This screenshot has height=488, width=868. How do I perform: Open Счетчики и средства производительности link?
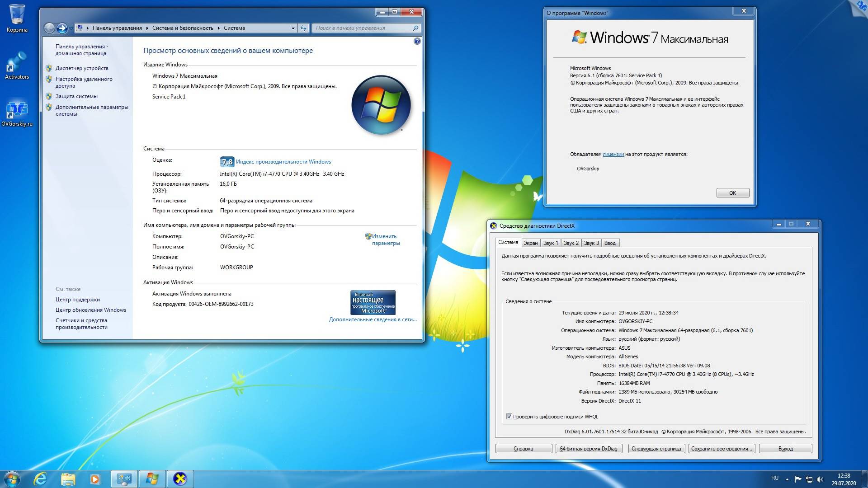point(81,324)
